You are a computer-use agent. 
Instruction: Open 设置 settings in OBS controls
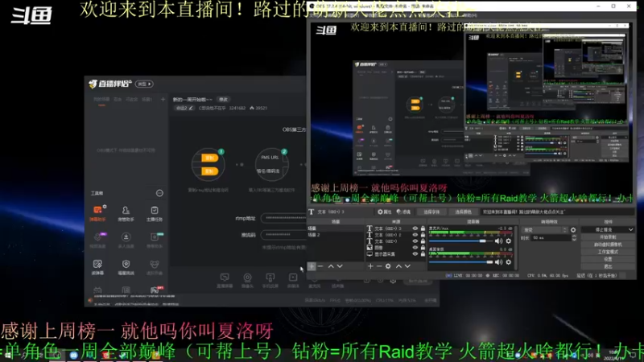608,259
